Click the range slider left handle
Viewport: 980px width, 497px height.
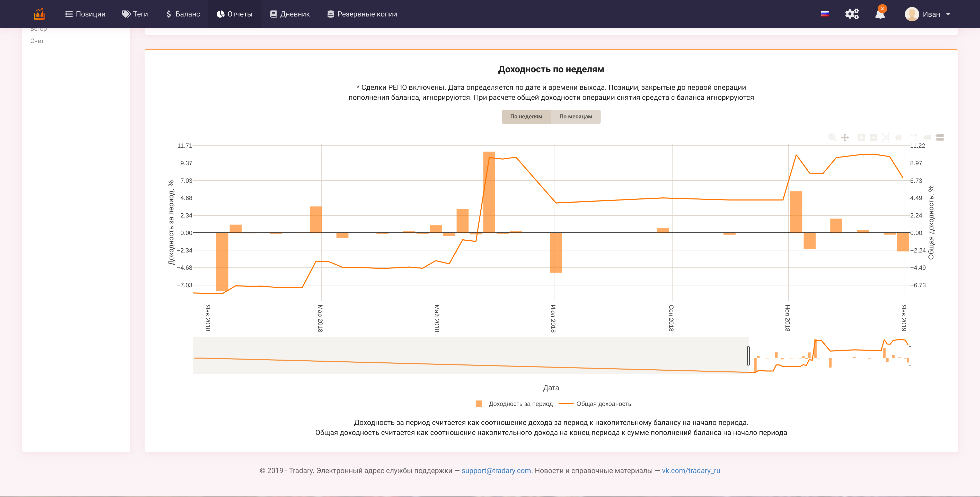[x=748, y=356]
